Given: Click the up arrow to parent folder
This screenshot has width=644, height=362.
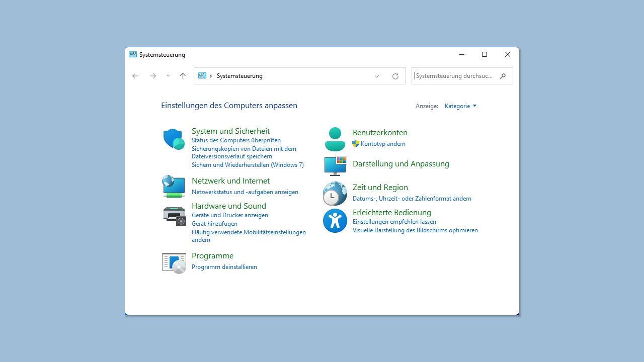Looking at the screenshot, I should point(183,76).
